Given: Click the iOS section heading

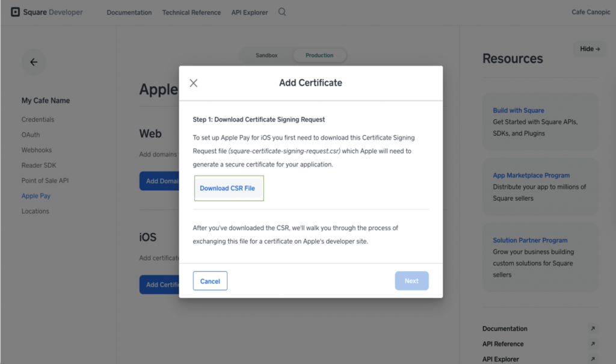Looking at the screenshot, I should pos(148,238).
